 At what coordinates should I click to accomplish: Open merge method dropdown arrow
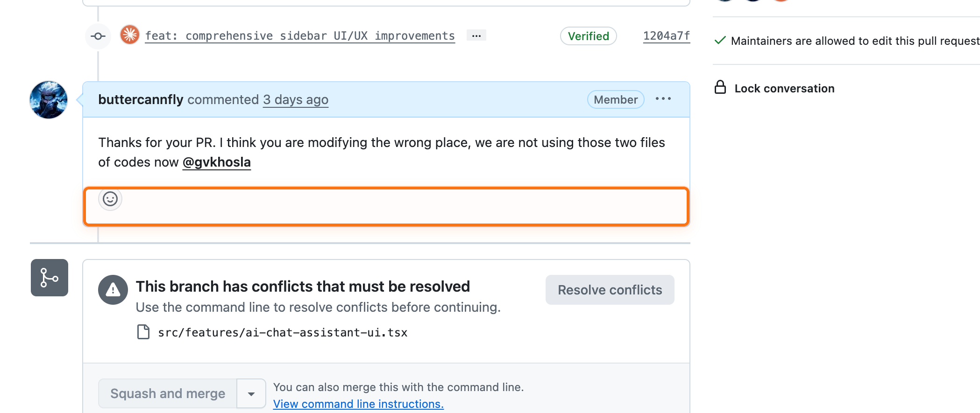coord(251,394)
